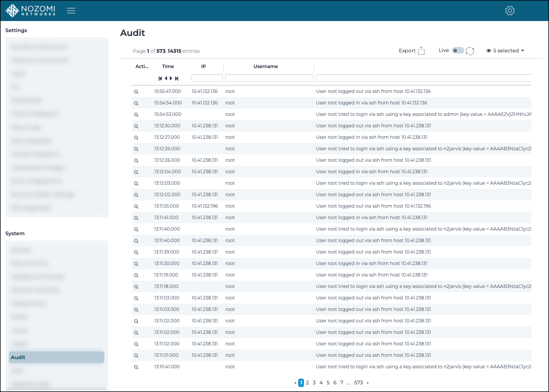The width and height of the screenshot is (549, 392).
Task: Open the settings gear in header
Action: (x=510, y=11)
